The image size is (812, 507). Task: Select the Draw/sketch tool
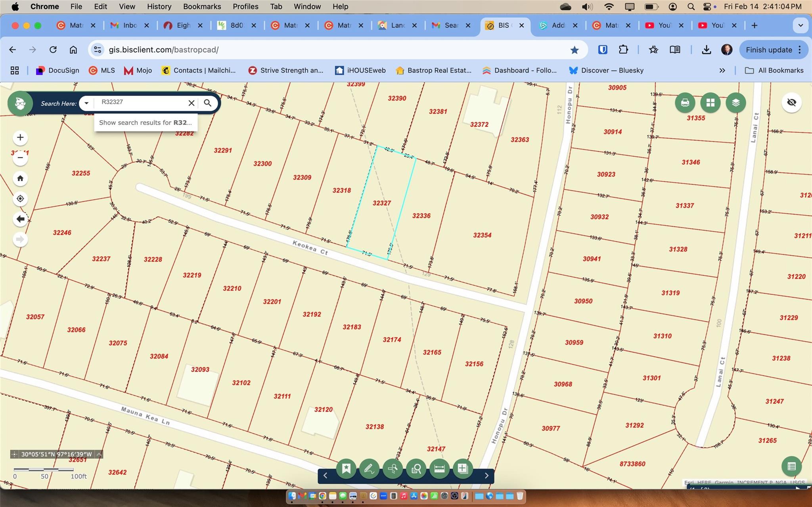(x=369, y=469)
